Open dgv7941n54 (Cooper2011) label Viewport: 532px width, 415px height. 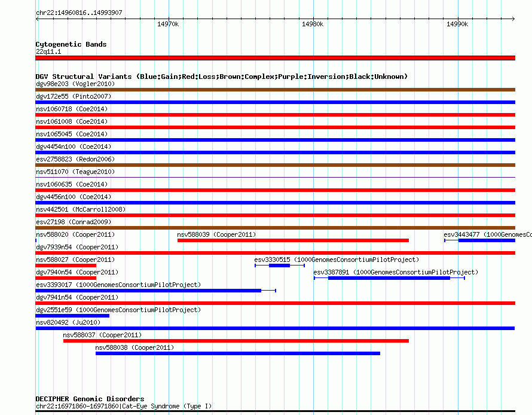(77, 297)
